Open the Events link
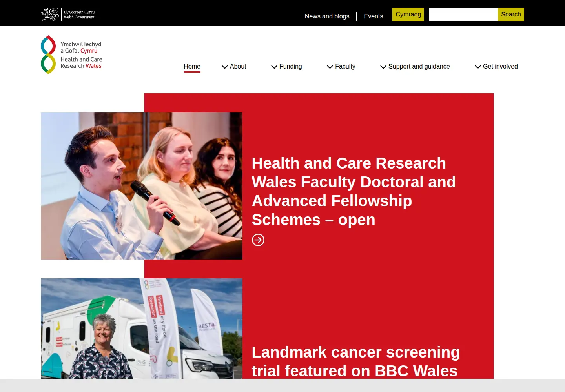 tap(373, 16)
